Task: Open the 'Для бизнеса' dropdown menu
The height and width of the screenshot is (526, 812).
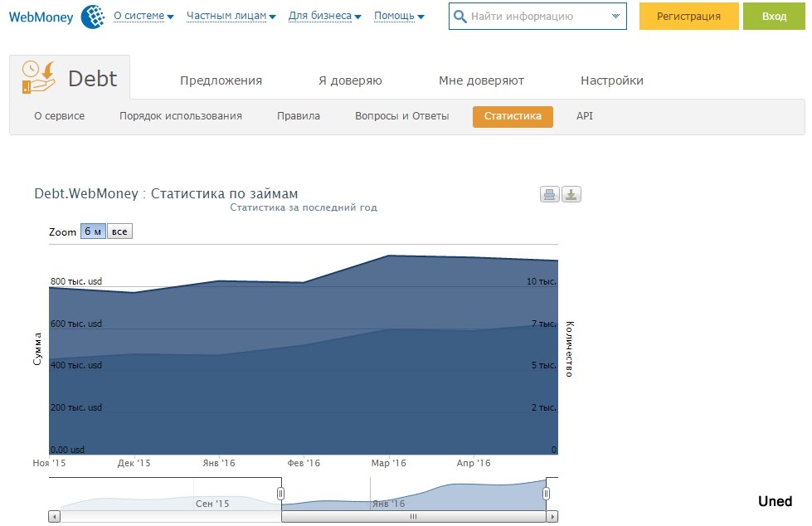Action: (324, 16)
